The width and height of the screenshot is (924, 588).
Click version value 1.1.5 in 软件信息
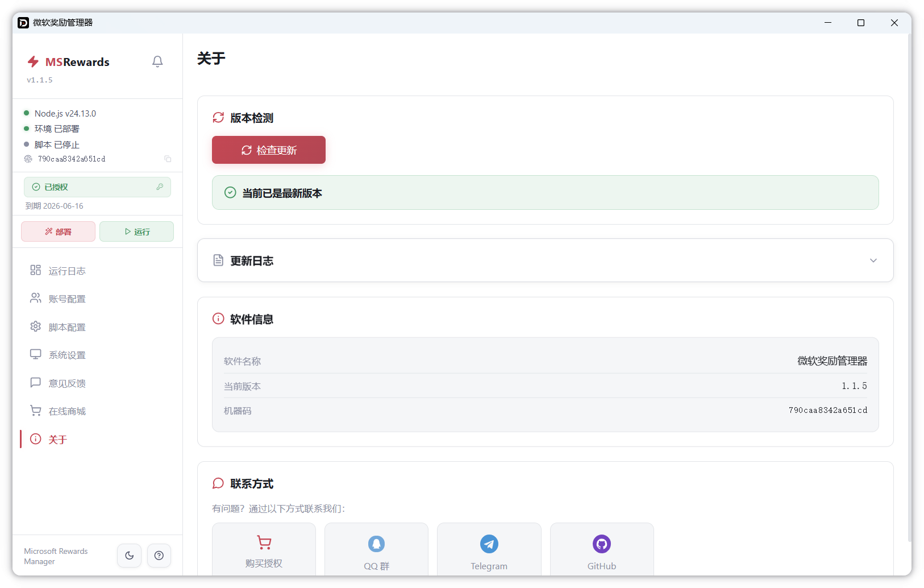[854, 386]
